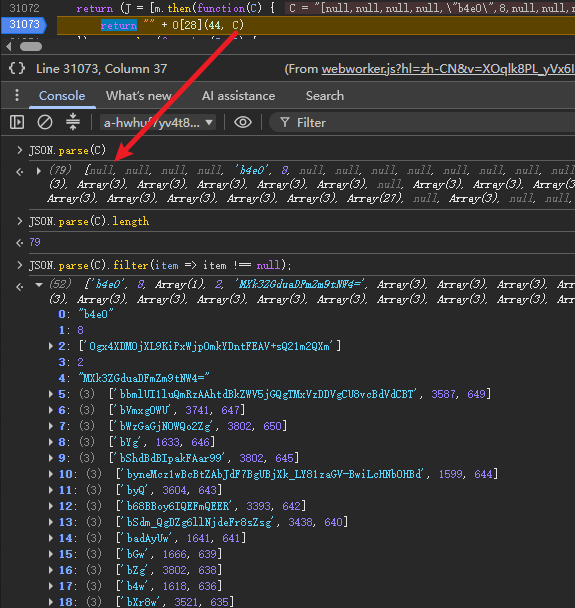Expand array entry index 5

[x=51, y=394]
